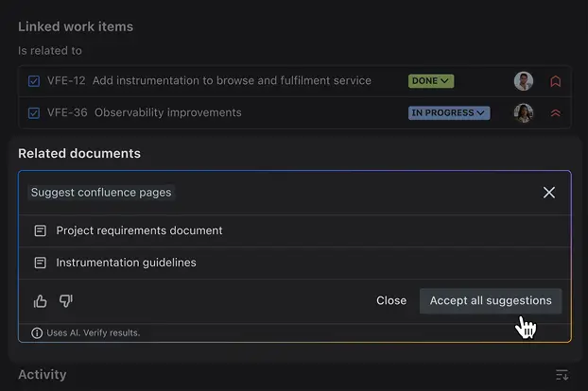588x391 pixels.
Task: Click the page icon for Project requirements document
Action: coord(40,230)
